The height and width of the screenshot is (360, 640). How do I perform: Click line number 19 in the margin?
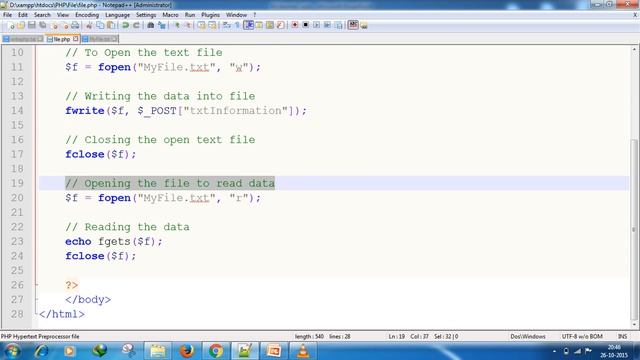[17, 183]
